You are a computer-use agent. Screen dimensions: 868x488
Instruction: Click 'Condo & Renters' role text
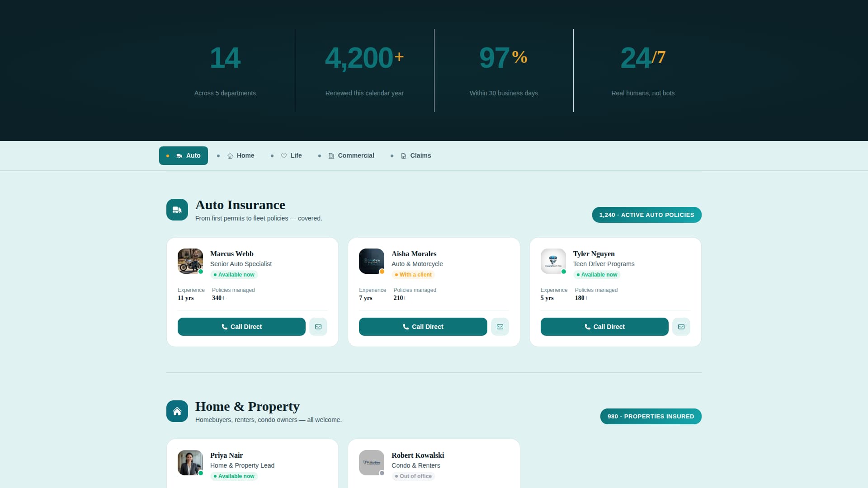(416, 465)
